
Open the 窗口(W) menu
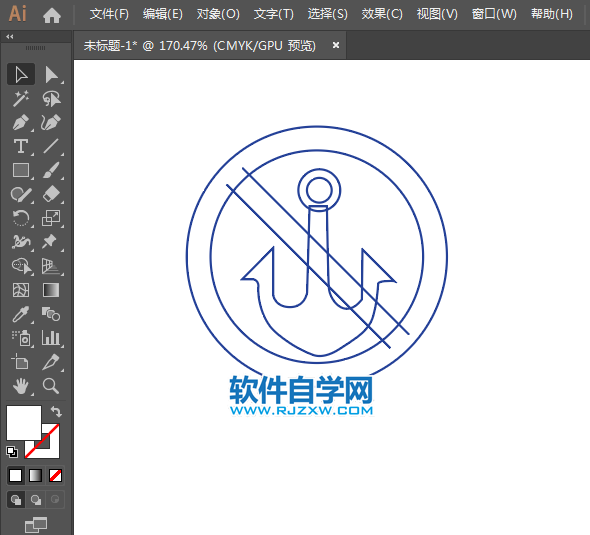point(494,14)
